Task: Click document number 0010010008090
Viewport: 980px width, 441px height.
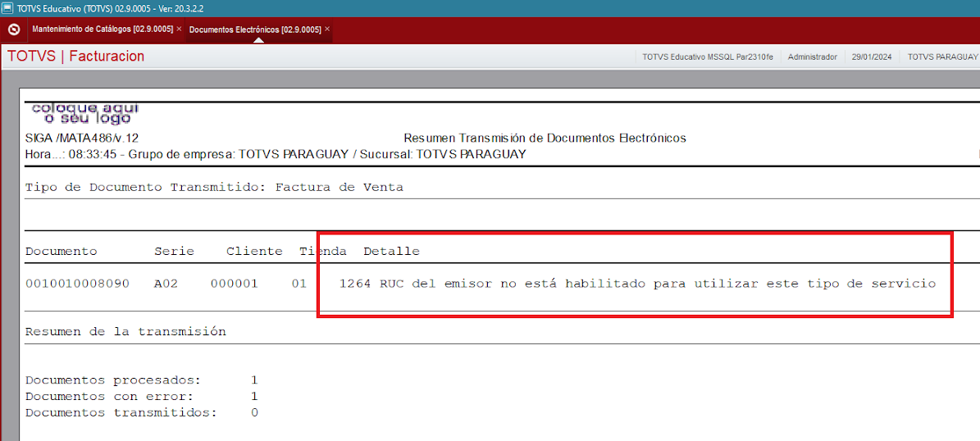Action: [x=78, y=284]
